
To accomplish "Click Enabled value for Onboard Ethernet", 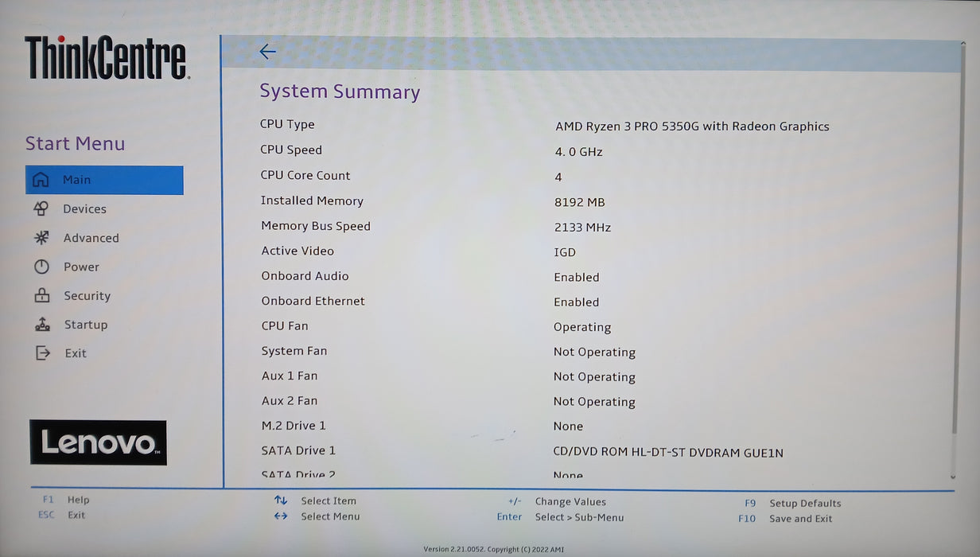I will tap(577, 302).
